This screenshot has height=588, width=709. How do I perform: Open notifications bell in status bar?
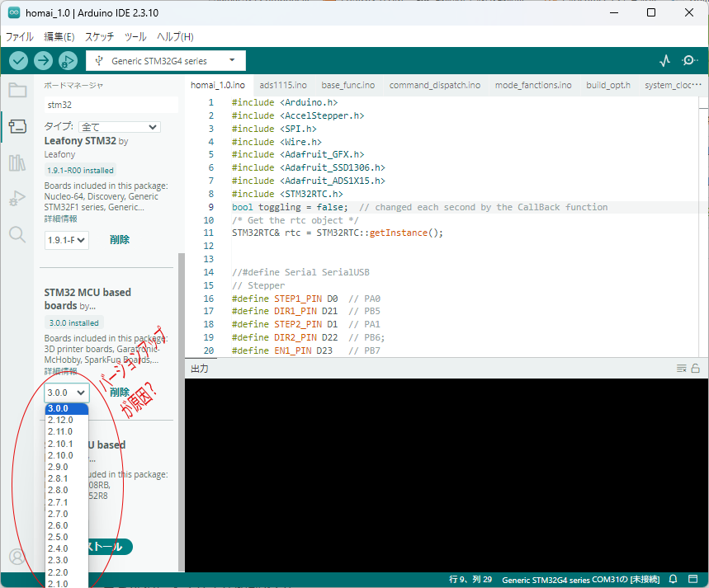674,579
